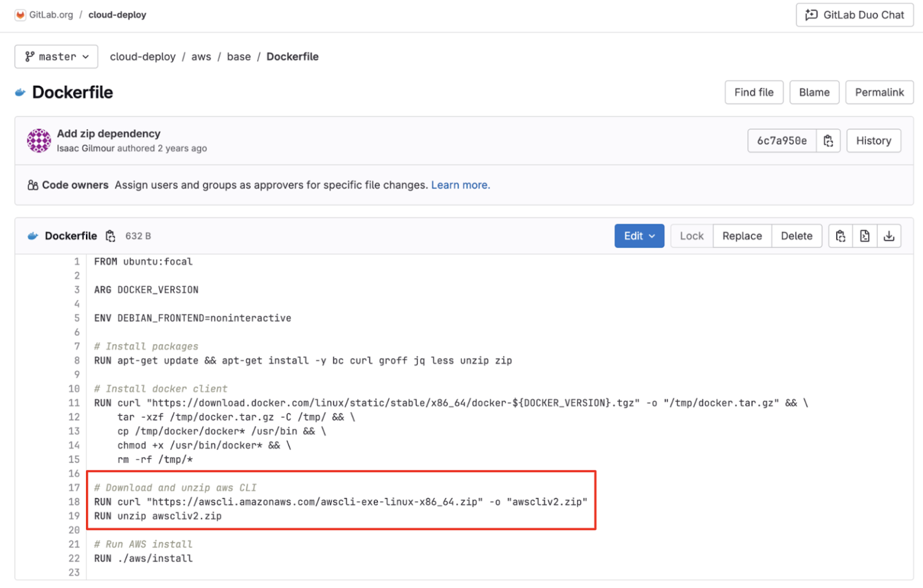Click the Find file button
The width and height of the screenshot is (923, 588).
pos(754,92)
